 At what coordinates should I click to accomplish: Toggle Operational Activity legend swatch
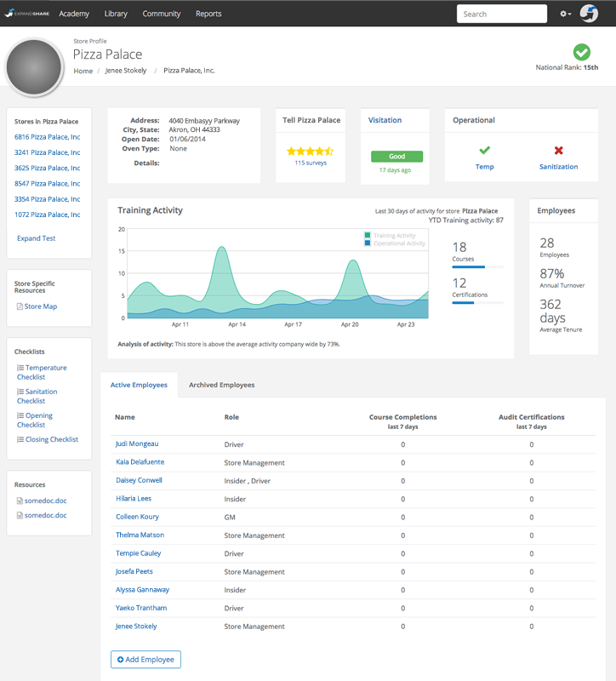pyautogui.click(x=368, y=243)
